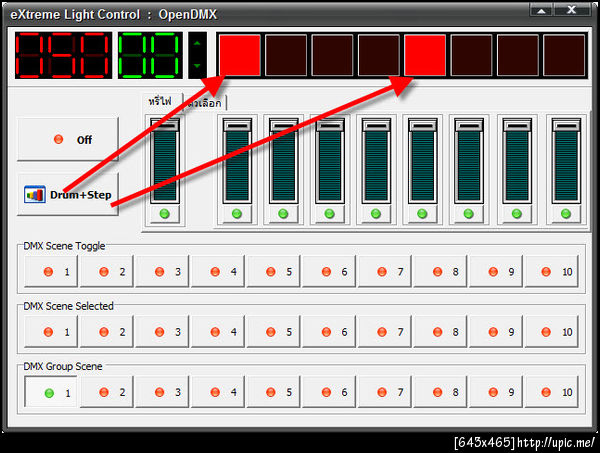
Task: Toggle green LED under second channel fader
Action: 284,214
